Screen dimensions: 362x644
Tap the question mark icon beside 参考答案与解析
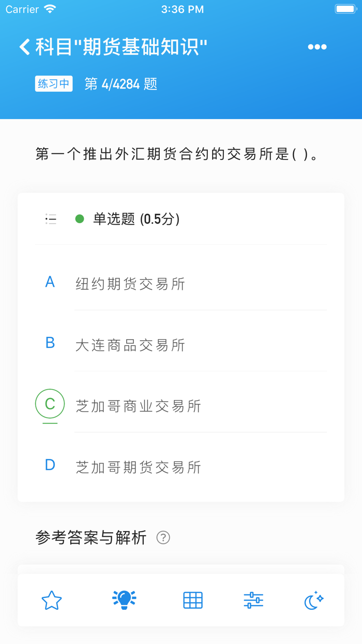click(x=164, y=537)
